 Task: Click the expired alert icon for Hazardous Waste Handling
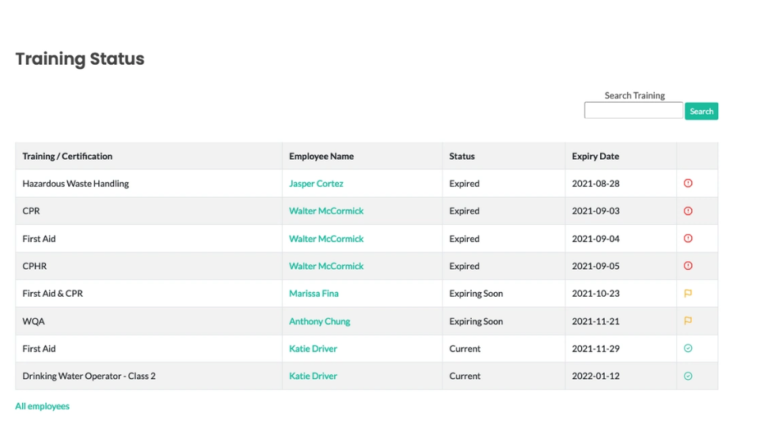tap(688, 183)
